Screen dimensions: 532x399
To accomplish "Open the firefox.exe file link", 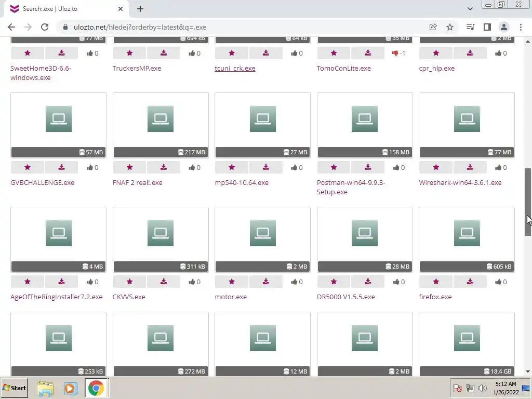I will pyautogui.click(x=435, y=297).
